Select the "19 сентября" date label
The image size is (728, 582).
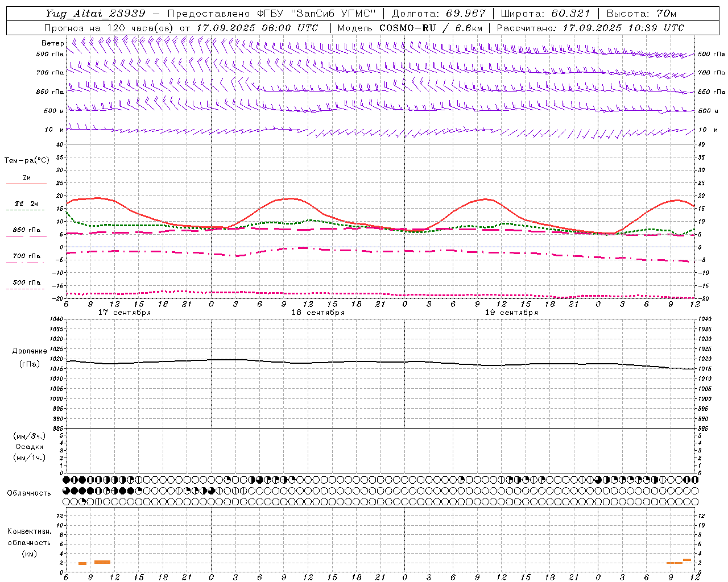click(x=511, y=313)
